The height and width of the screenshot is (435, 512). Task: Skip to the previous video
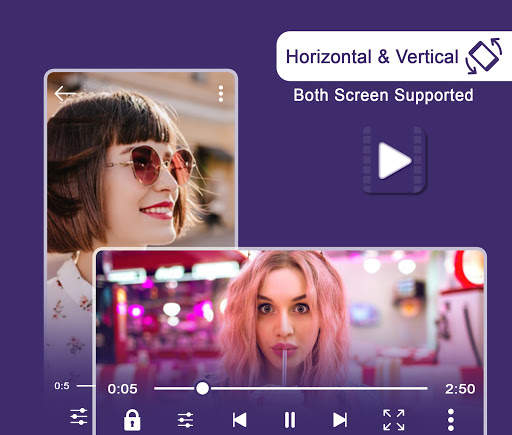(x=239, y=420)
